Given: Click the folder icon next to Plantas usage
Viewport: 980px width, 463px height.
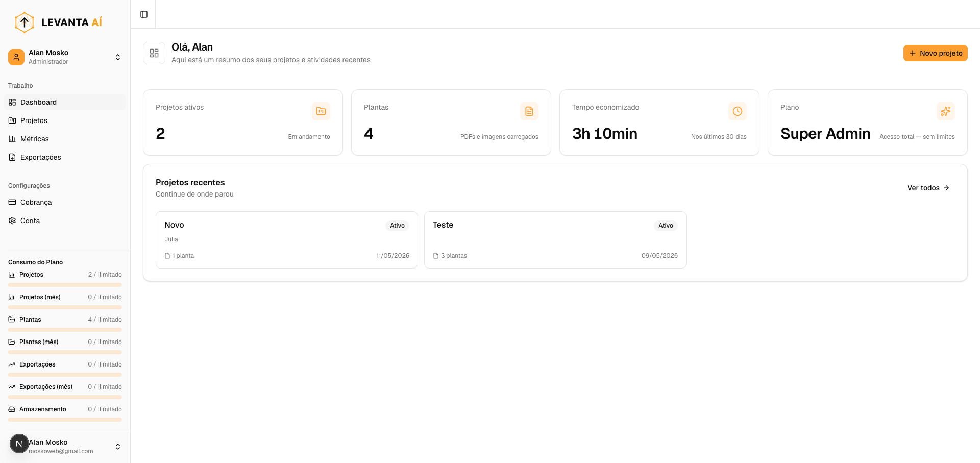Looking at the screenshot, I should point(12,320).
